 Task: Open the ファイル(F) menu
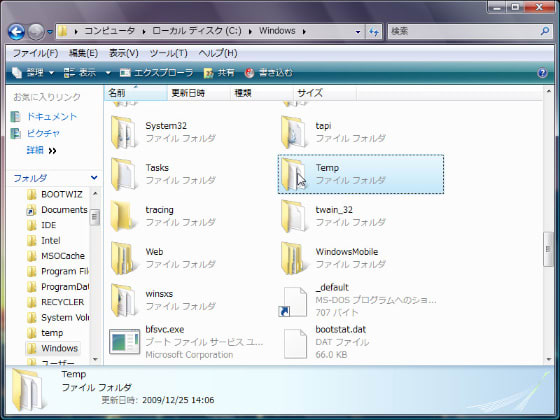pyautogui.click(x=35, y=53)
